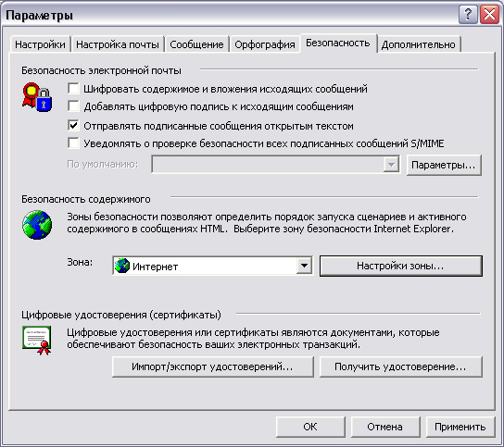
Task: Click the Получить удостоверение button
Action: [x=401, y=366]
